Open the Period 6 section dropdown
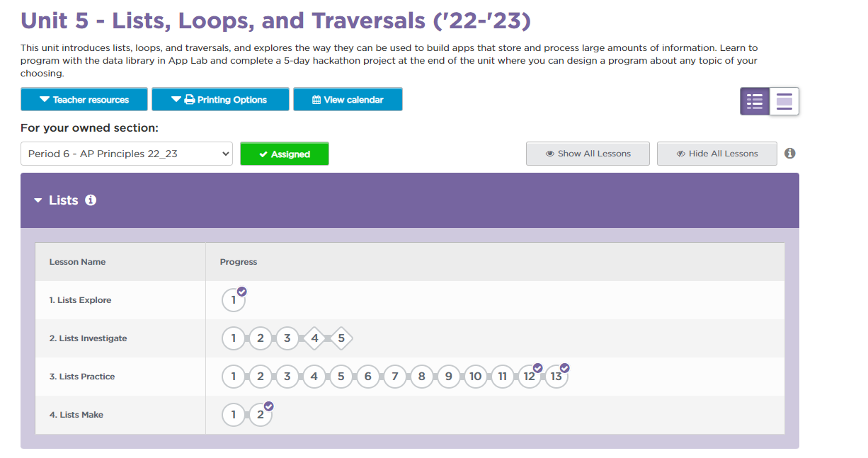The height and width of the screenshot is (458, 868). [x=127, y=154]
